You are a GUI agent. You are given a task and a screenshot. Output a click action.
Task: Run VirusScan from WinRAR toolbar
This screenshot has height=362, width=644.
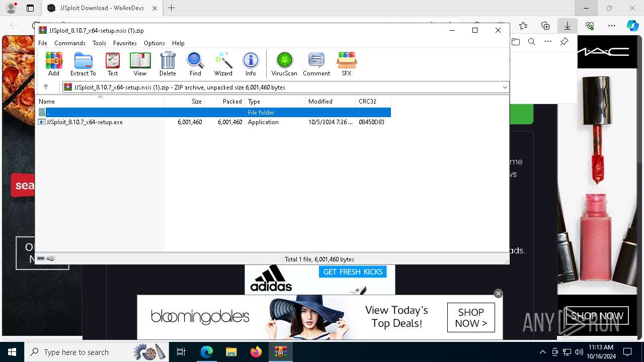(284, 64)
